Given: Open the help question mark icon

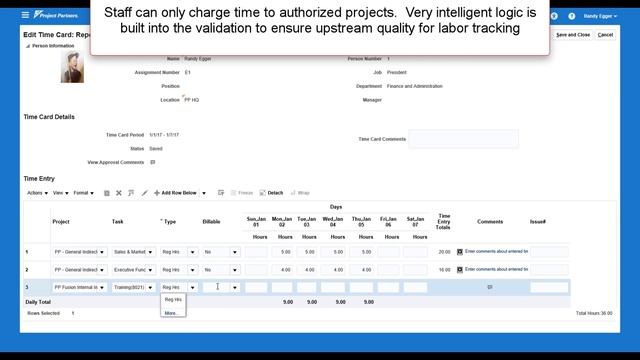Looking at the screenshot, I should (571, 16).
